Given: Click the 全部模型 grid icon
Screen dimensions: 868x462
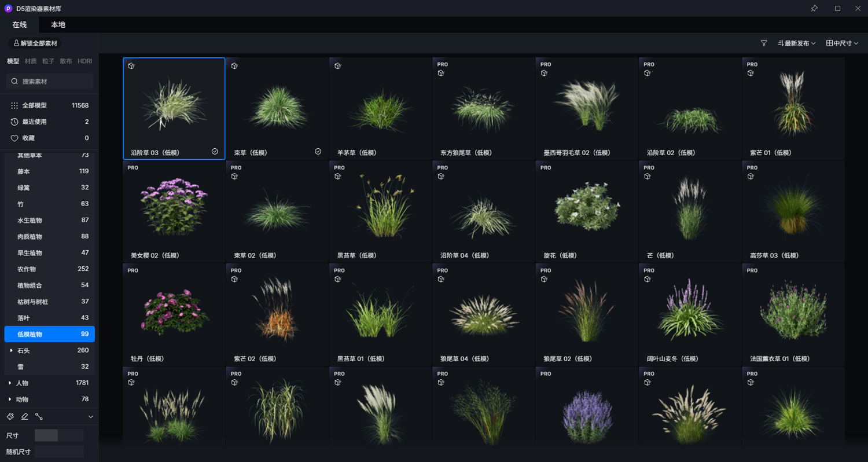Looking at the screenshot, I should click(x=14, y=106).
